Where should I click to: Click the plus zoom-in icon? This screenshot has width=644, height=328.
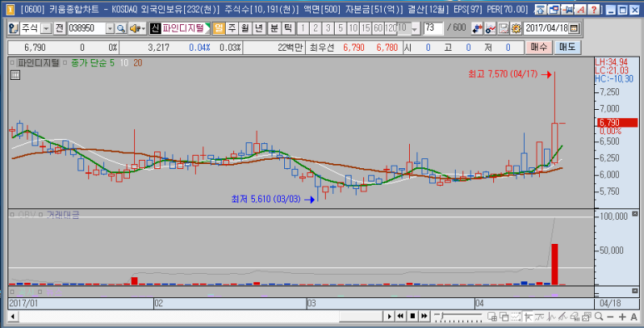tap(622, 316)
